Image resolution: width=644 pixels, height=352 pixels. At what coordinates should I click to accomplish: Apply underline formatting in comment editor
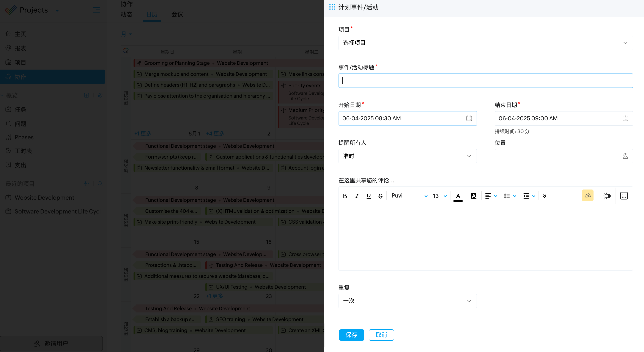coord(368,196)
